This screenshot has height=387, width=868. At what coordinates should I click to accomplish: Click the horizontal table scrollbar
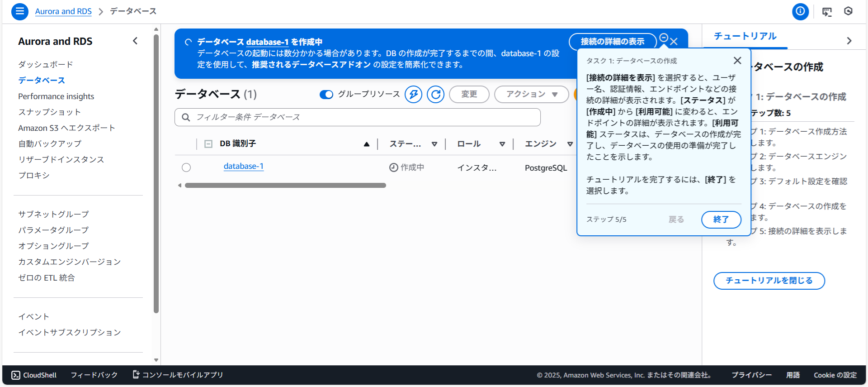[x=285, y=185]
